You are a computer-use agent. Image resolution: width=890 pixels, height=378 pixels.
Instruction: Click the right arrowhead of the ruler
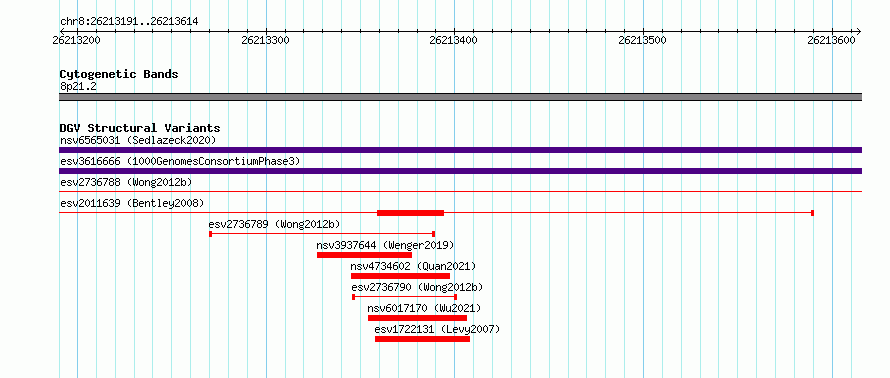point(858,31)
